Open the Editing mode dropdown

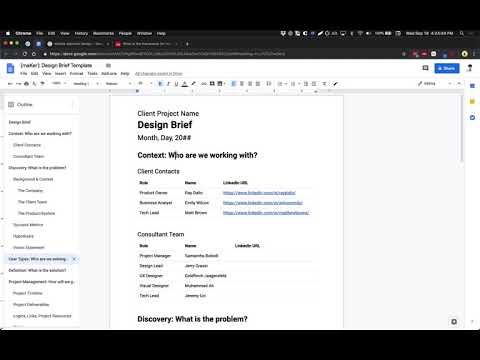click(x=435, y=84)
